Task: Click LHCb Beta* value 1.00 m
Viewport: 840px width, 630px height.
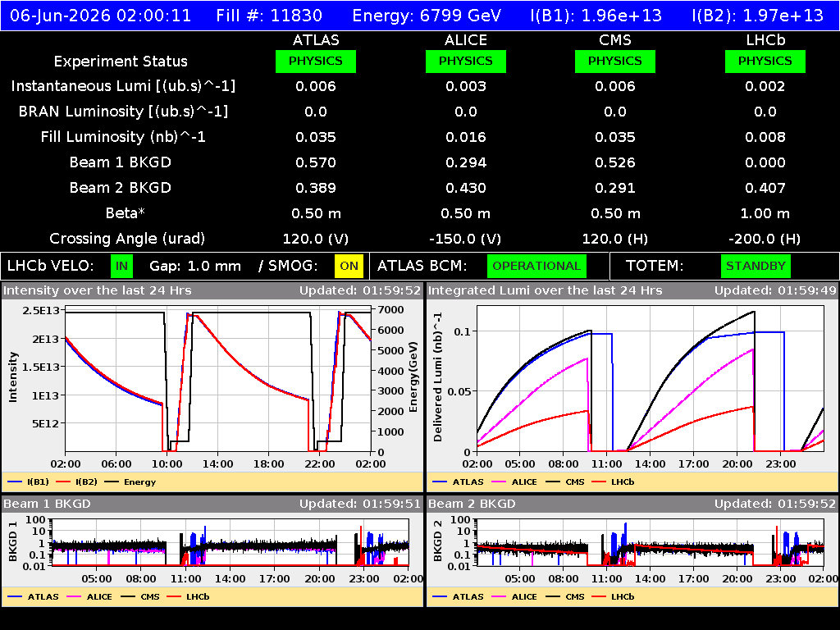Action: coord(765,214)
